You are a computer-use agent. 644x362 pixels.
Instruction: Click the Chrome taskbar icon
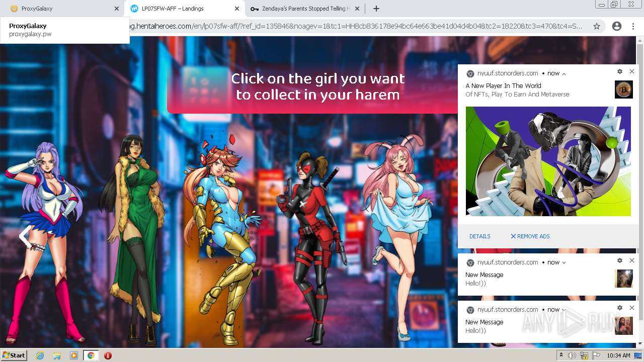point(91,355)
